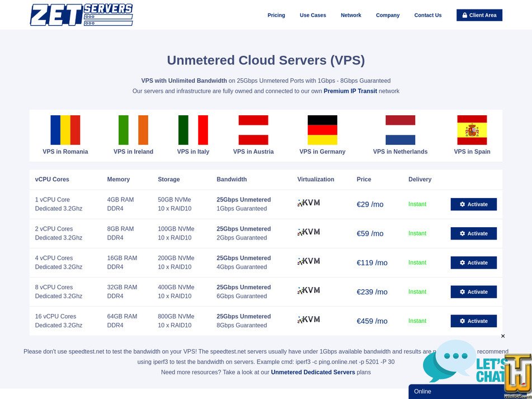Open the Pricing menu
The image size is (532, 399).
(276, 15)
